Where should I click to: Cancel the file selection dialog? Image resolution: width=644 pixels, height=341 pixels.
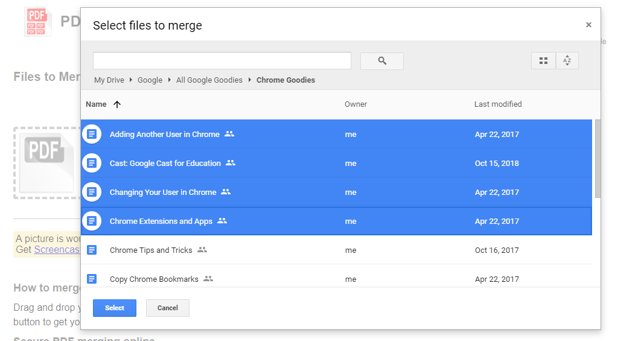click(x=167, y=308)
